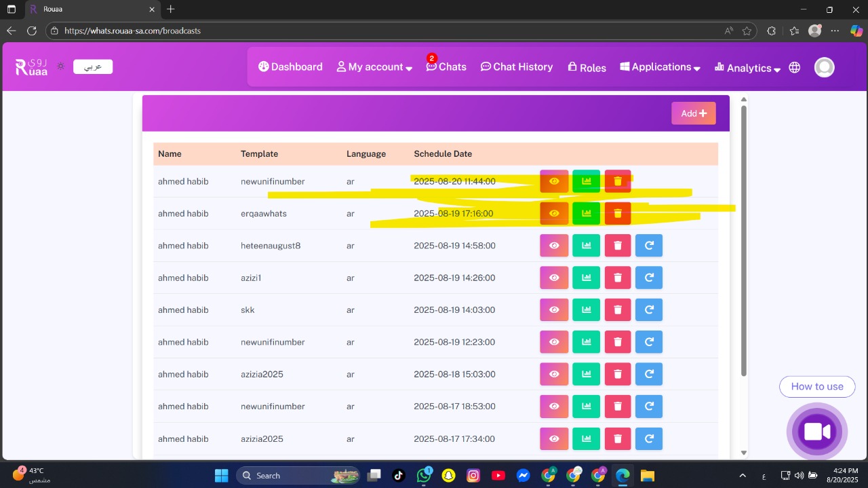
Task: Open the user profile avatar
Action: [824, 67]
